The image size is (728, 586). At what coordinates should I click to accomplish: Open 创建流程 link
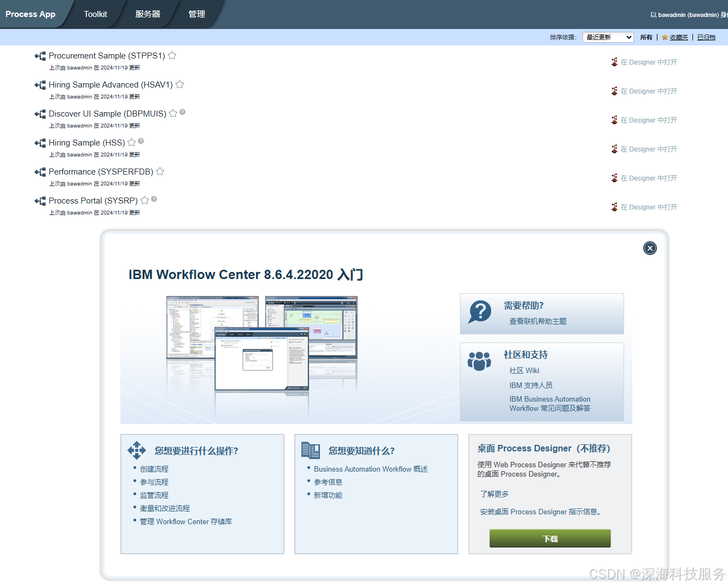154,469
